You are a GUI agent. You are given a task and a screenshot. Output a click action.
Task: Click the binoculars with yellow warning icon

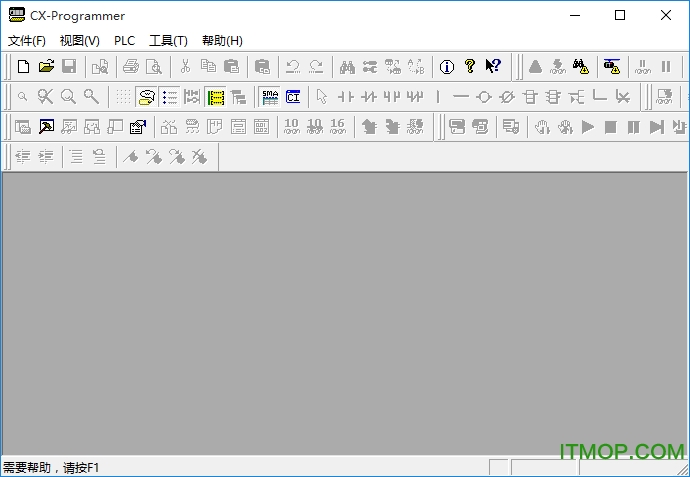[x=581, y=66]
